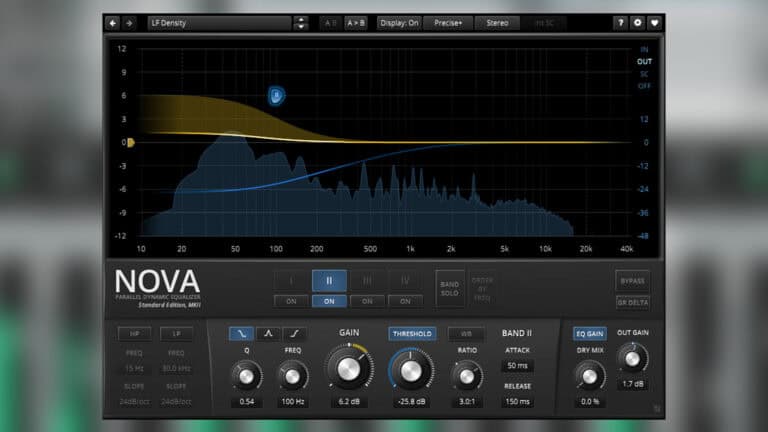The image size is (768, 432).
Task: Toggle the LP low-pass filter
Action: point(176,334)
